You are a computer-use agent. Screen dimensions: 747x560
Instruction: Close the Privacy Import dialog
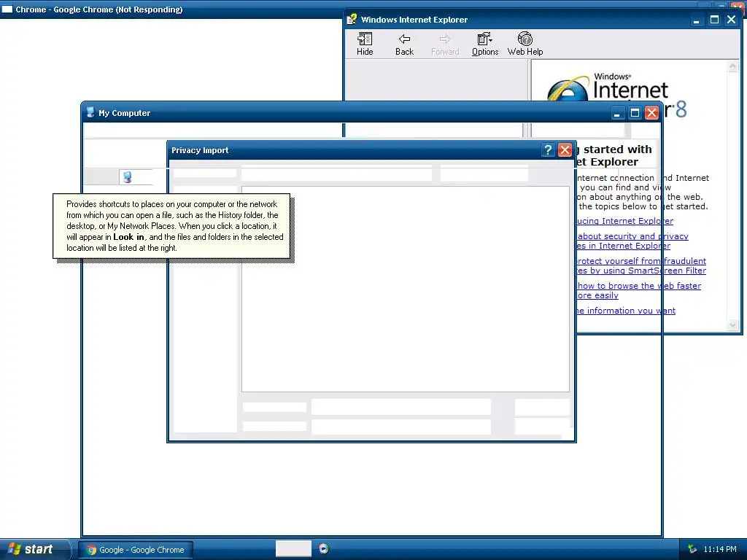(x=565, y=150)
